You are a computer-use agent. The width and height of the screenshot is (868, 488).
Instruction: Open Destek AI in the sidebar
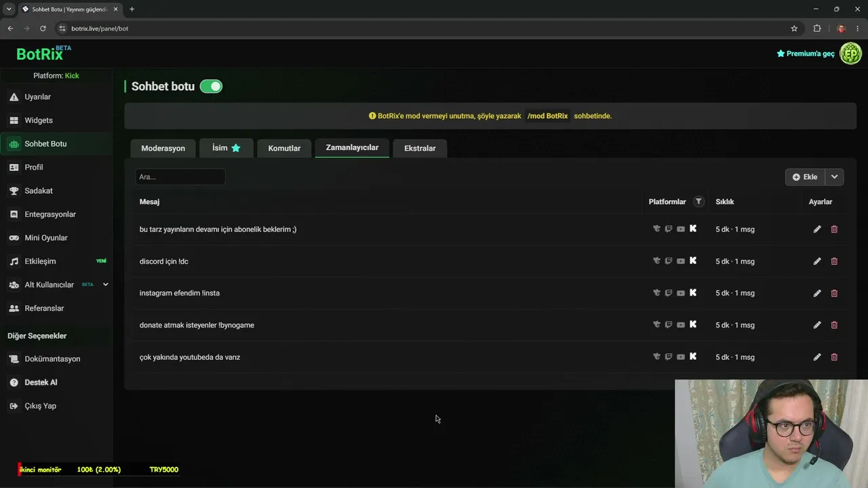pos(41,382)
